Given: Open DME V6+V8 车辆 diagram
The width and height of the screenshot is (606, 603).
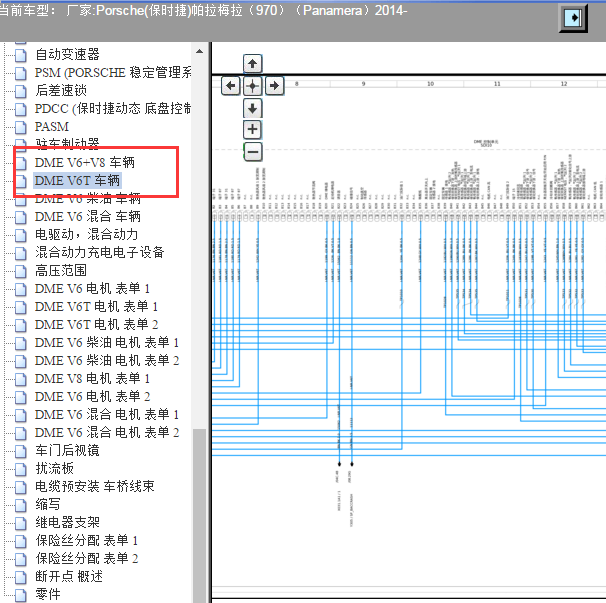Looking at the screenshot, I should [85, 162].
